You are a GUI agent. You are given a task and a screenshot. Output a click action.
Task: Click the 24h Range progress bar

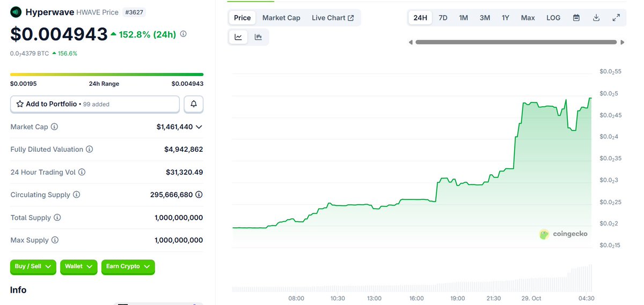(x=107, y=75)
